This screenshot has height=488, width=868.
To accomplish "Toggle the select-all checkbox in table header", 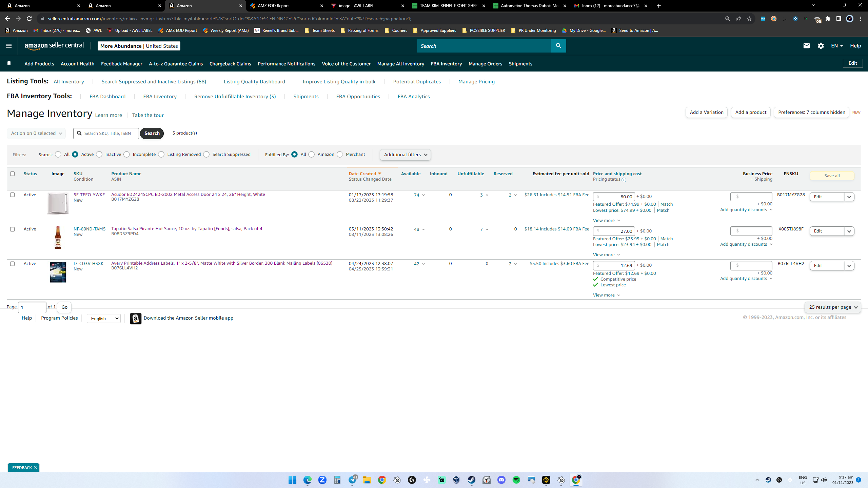I will point(13,174).
